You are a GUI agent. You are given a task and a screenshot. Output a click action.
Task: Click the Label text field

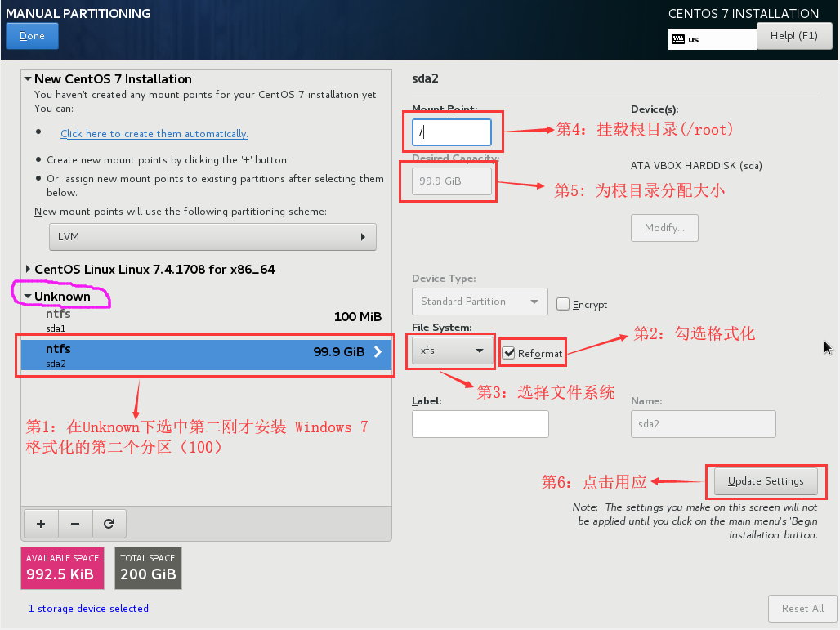pos(480,424)
